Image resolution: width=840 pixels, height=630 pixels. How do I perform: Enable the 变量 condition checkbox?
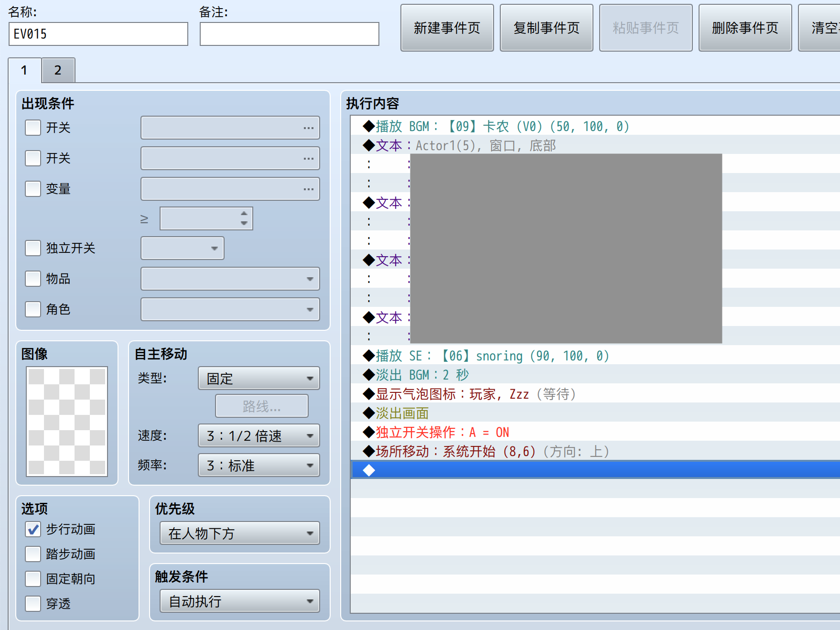point(33,189)
